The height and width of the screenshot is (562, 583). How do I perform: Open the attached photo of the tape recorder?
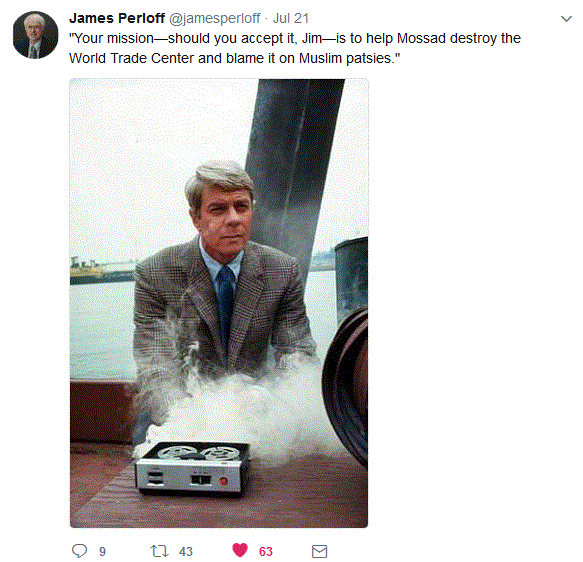219,303
